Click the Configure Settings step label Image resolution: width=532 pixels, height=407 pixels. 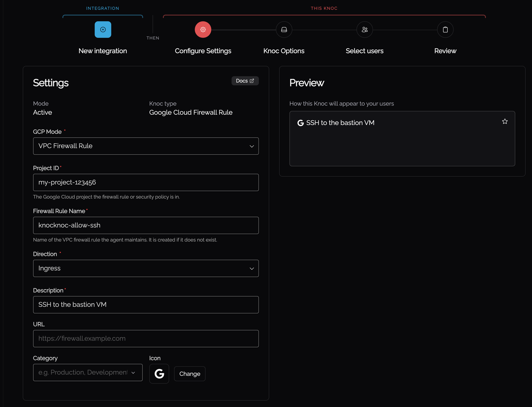click(x=203, y=51)
